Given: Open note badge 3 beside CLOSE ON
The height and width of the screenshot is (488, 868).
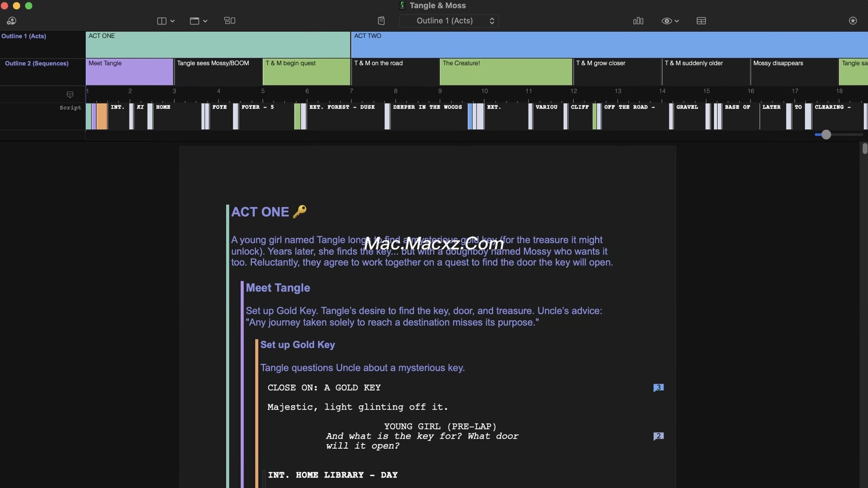Looking at the screenshot, I should [658, 388].
